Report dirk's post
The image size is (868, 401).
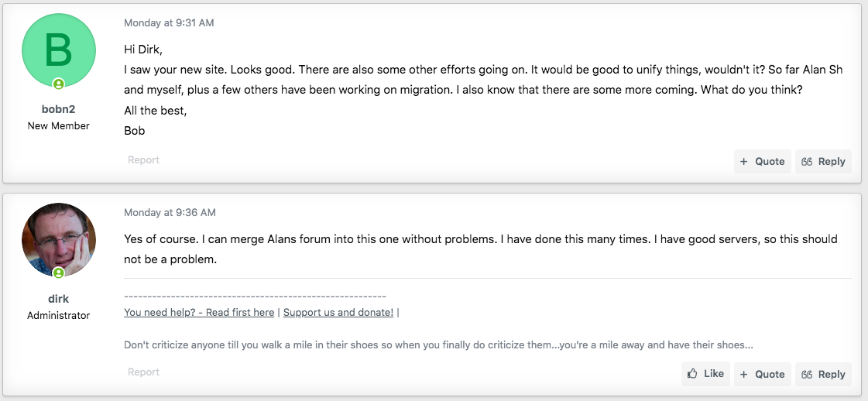pos(143,372)
